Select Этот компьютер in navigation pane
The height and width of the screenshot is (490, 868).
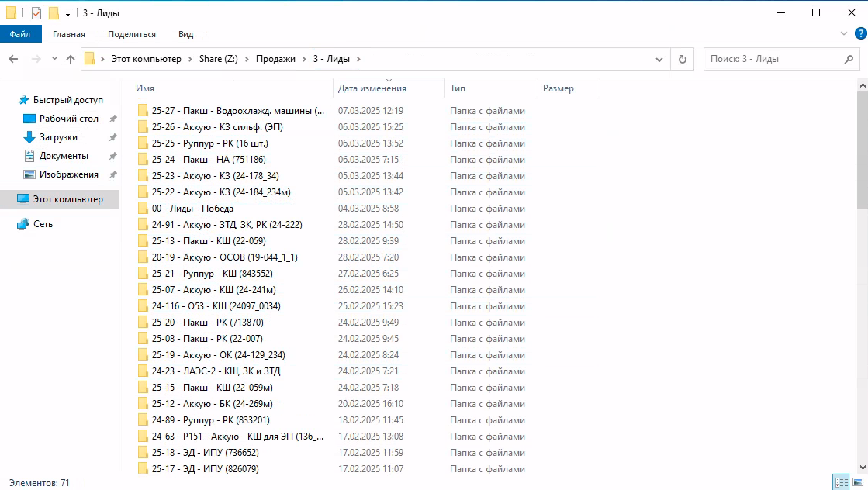click(x=67, y=199)
